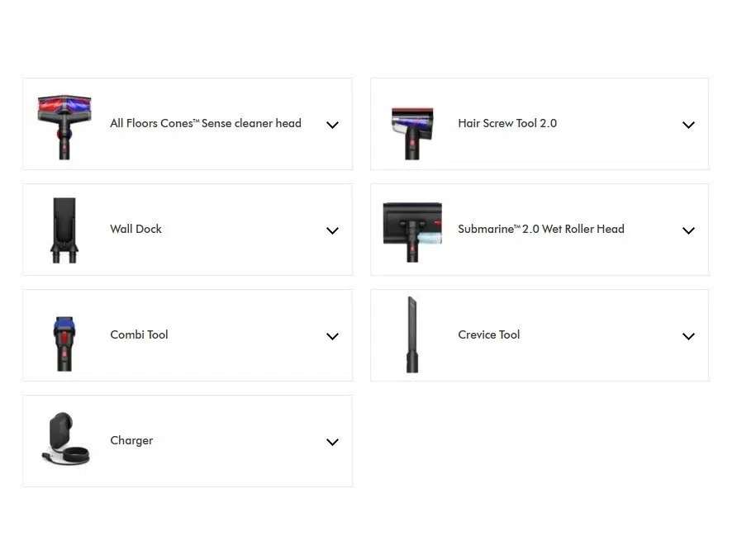
Task: Select the All Floors Cones Sense cleaner head label
Action: click(206, 123)
